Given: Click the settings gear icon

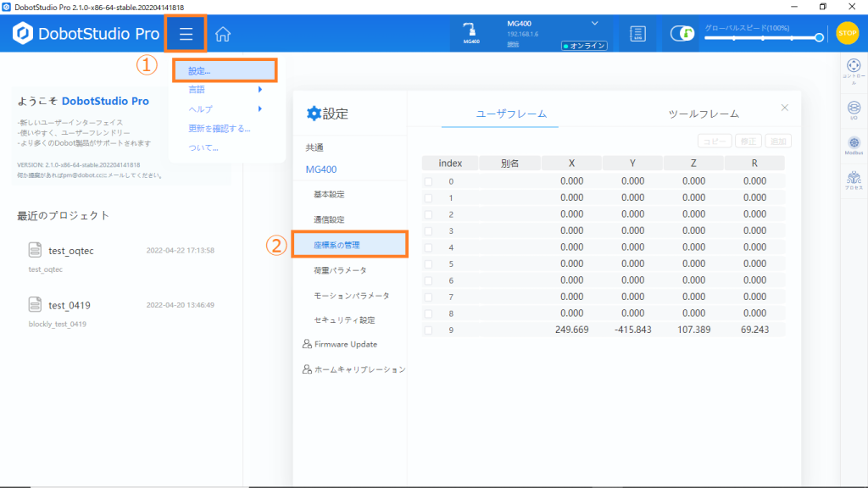Looking at the screenshot, I should (x=314, y=114).
